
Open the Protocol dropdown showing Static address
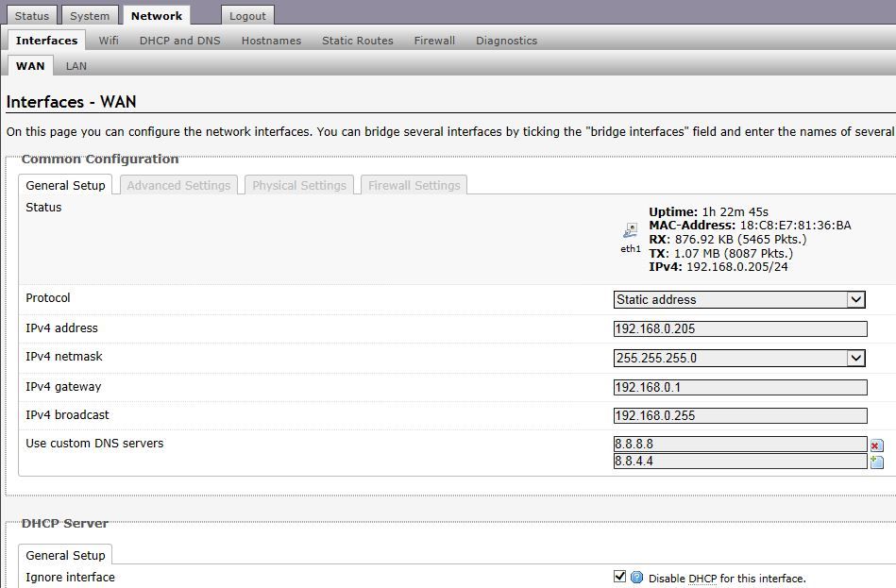tap(739, 299)
